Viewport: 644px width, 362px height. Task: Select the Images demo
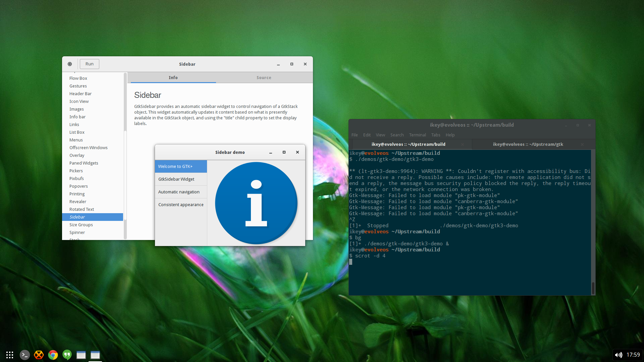tap(93, 109)
